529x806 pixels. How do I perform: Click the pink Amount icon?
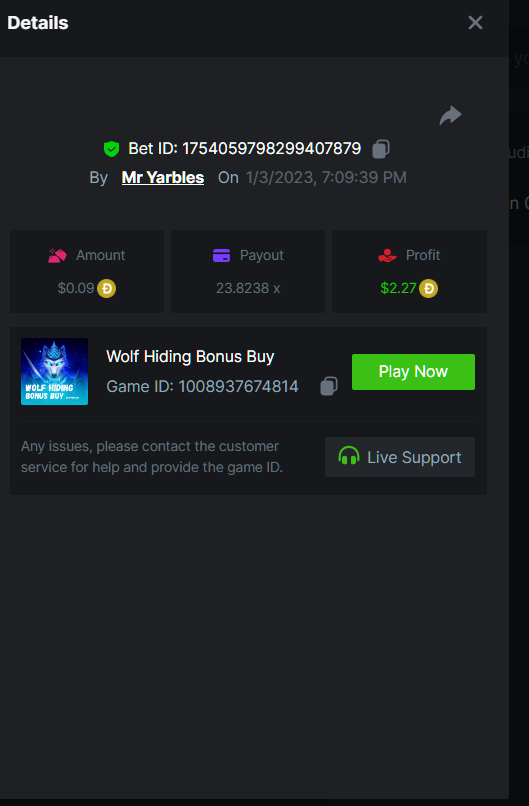[x=57, y=255]
